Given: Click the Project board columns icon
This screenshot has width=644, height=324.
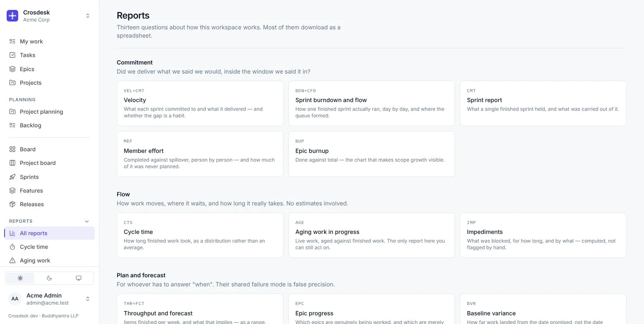Looking at the screenshot, I should tap(12, 163).
